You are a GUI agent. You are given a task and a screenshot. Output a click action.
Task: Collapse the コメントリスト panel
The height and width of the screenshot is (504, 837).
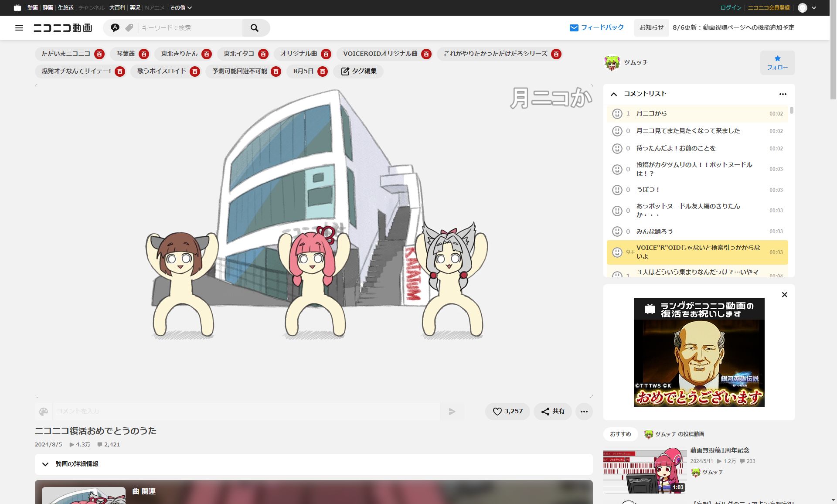click(x=614, y=94)
